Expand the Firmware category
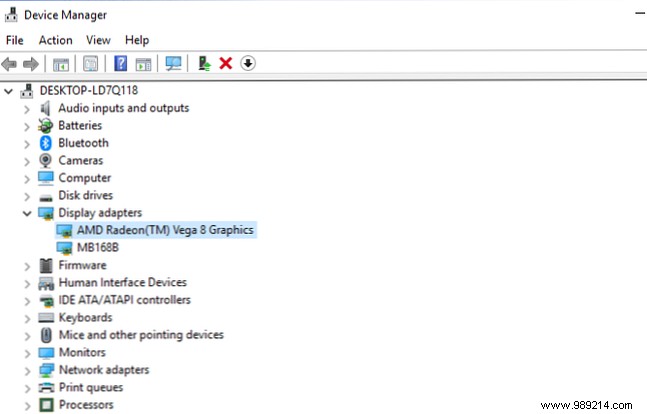 coord(27,266)
